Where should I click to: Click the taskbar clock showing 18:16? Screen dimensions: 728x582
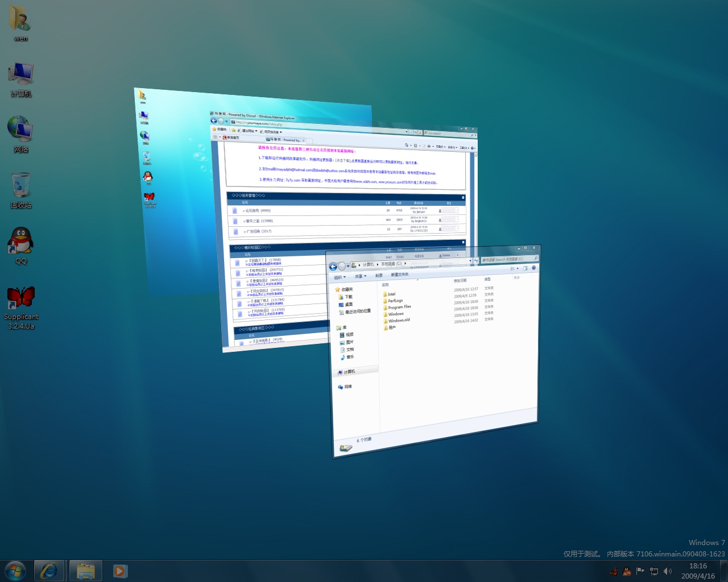(x=698, y=571)
